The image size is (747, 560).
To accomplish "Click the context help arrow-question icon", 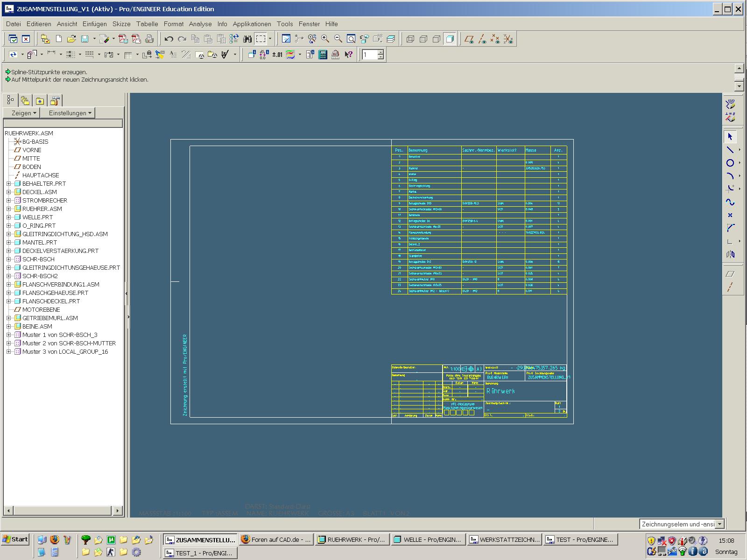I will point(348,55).
